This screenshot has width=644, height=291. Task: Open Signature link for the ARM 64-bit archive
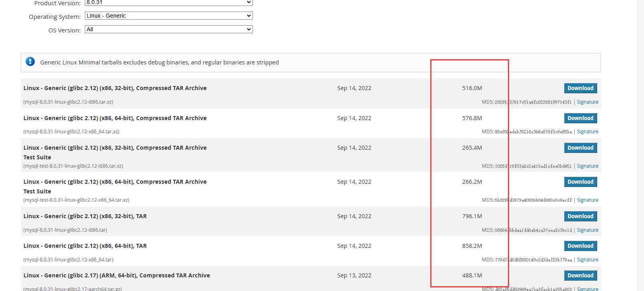(588, 289)
